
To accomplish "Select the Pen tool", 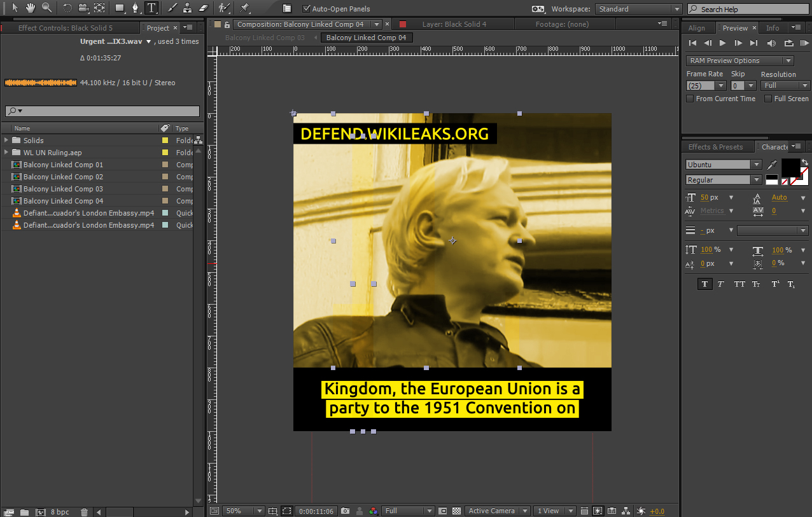I will (x=135, y=8).
